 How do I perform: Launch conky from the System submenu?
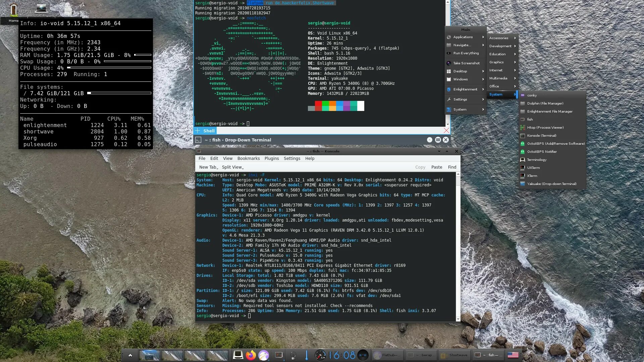tap(552, 95)
